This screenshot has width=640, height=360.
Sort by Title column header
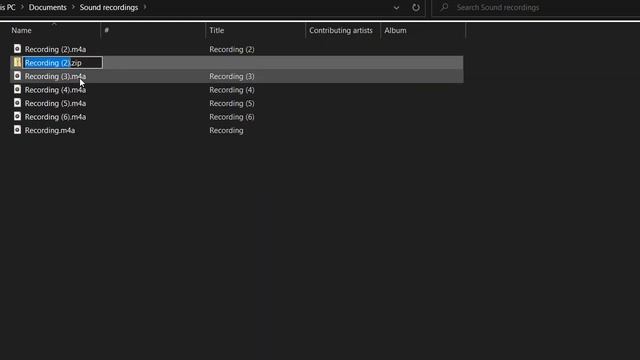(216, 30)
